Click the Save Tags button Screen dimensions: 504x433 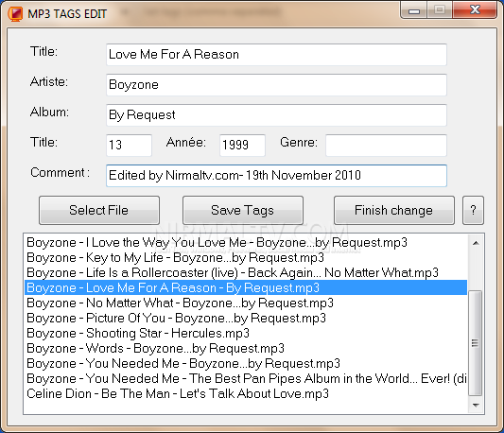tap(243, 210)
